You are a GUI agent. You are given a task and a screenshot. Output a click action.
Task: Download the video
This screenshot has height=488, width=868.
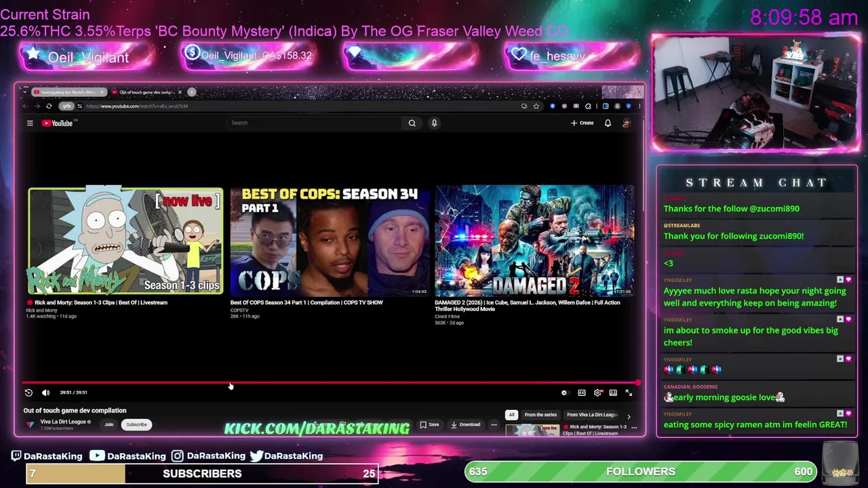coord(465,425)
